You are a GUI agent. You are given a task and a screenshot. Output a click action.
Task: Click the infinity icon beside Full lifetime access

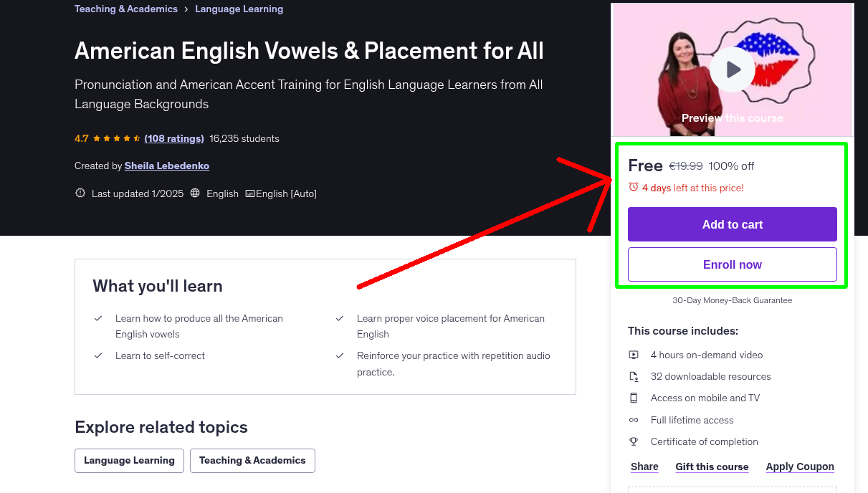pyautogui.click(x=634, y=420)
